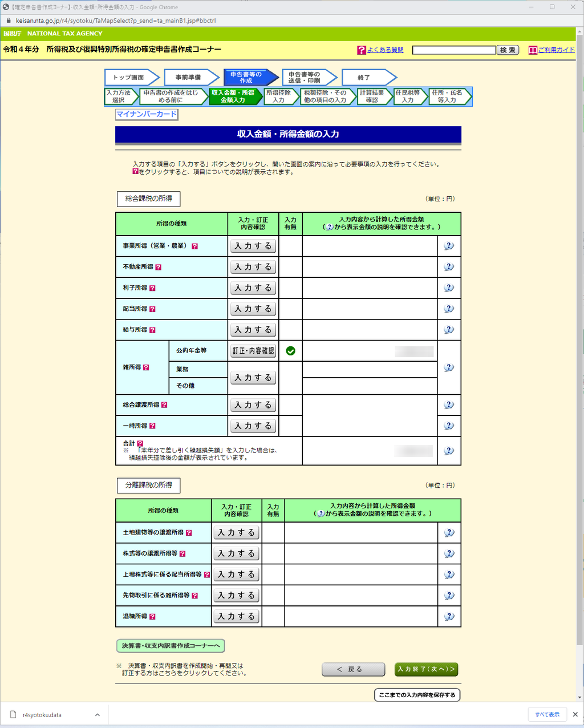Open amount explanation bubble in 総合譲渡所得 row
The image size is (584, 728).
point(449,405)
